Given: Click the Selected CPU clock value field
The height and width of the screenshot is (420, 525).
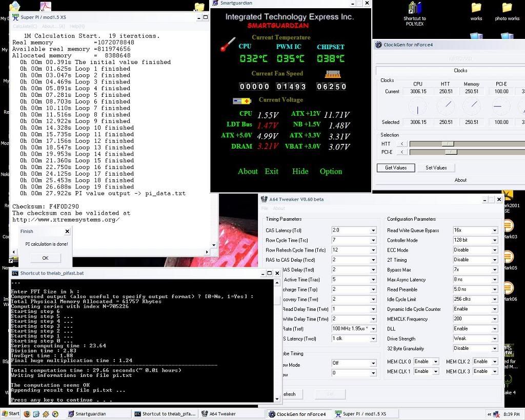Looking at the screenshot, I should (x=418, y=122).
